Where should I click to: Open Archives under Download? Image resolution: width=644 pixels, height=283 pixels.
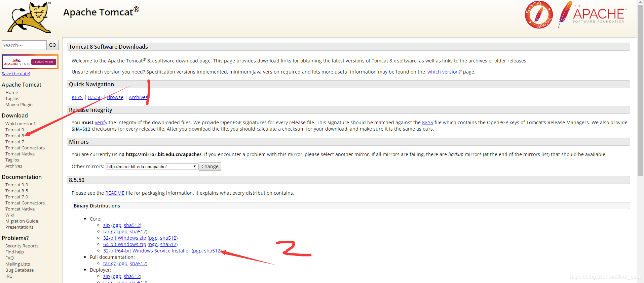pyautogui.click(x=14, y=166)
